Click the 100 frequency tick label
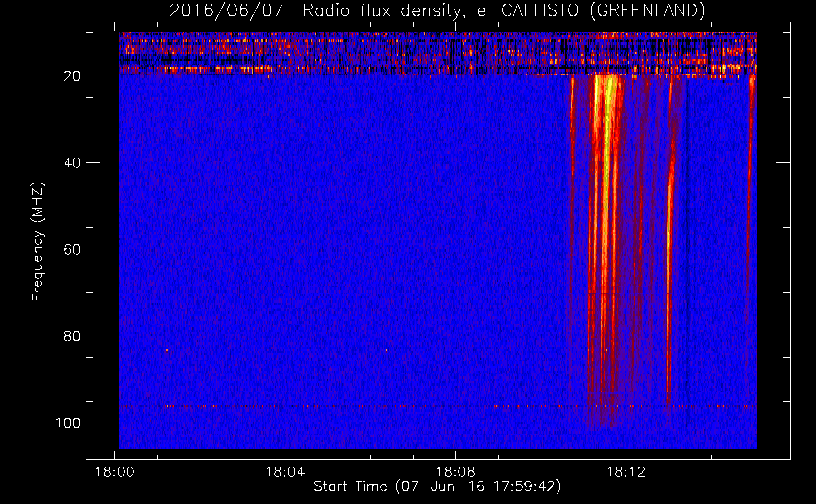This screenshot has height=504, width=816. coord(68,423)
